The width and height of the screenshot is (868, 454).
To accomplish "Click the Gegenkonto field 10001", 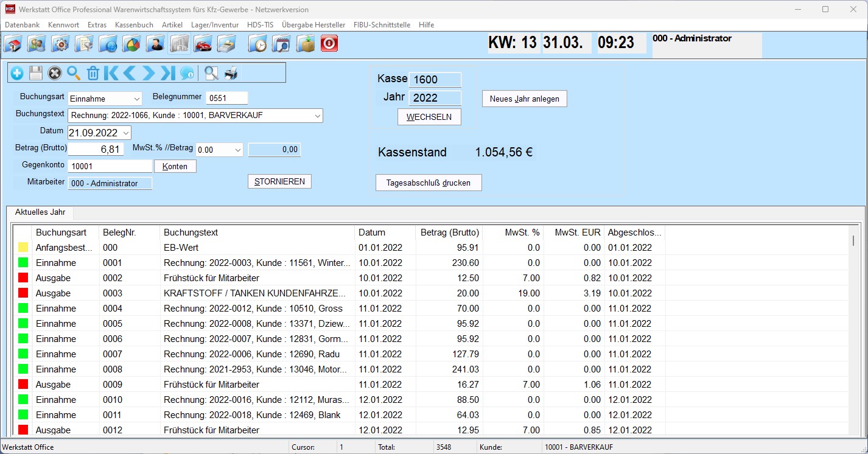I will click(110, 166).
